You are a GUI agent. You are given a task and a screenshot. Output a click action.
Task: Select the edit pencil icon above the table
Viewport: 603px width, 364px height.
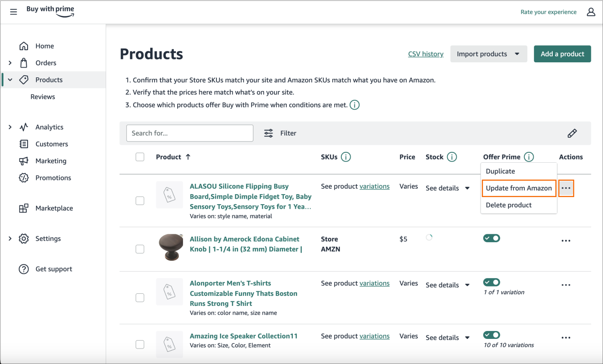(572, 133)
